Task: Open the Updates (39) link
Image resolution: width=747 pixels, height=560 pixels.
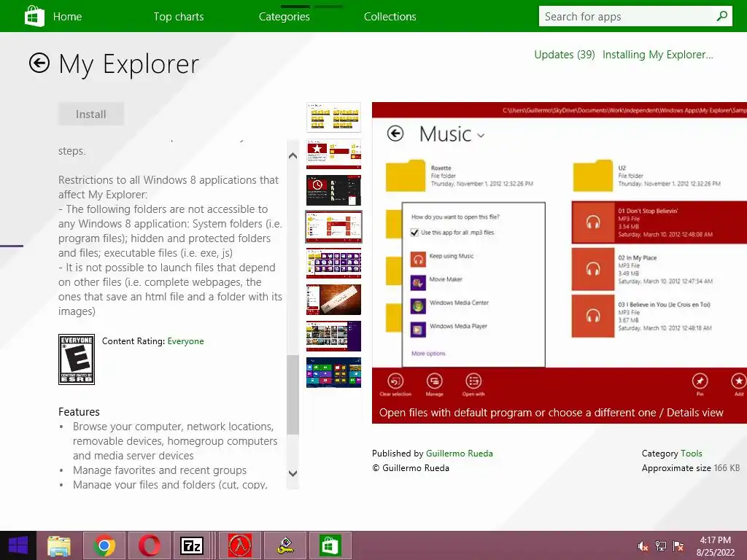Action: (x=565, y=55)
